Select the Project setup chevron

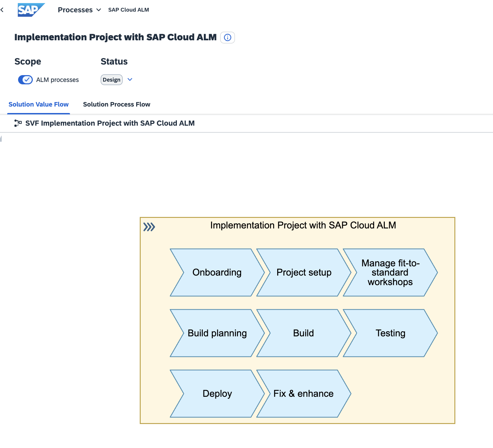click(x=304, y=272)
